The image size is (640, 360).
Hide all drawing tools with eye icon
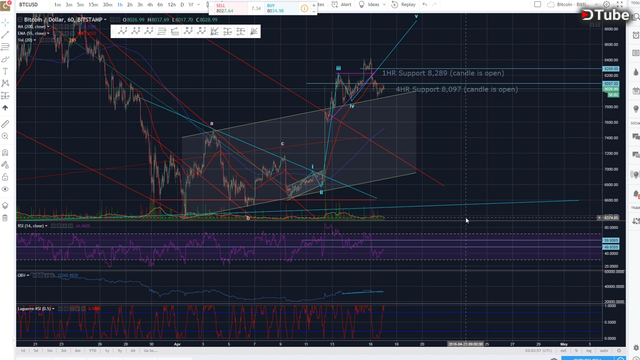(5, 189)
